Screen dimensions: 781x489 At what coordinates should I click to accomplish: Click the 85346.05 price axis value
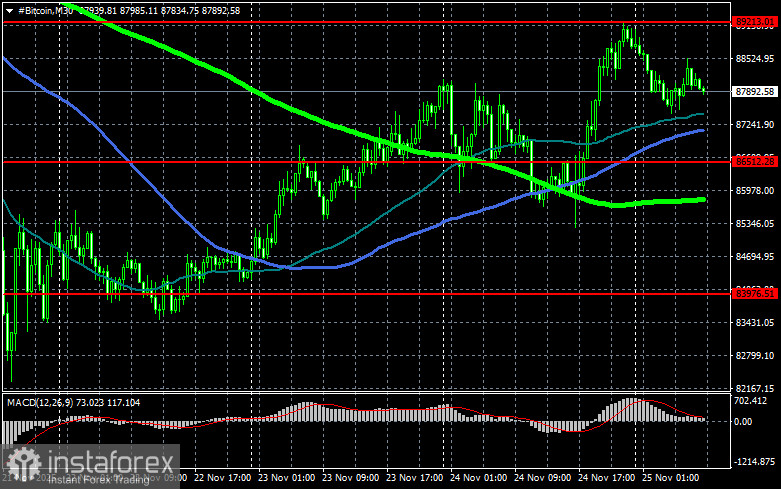click(755, 224)
